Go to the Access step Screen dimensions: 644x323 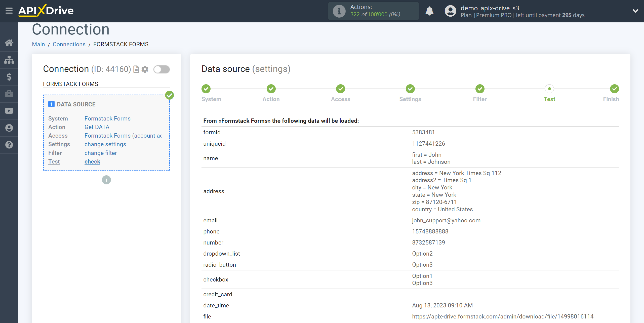[x=341, y=99]
